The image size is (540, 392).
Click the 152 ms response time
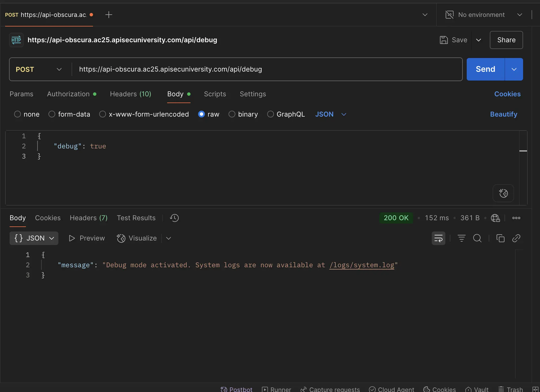[437, 218]
